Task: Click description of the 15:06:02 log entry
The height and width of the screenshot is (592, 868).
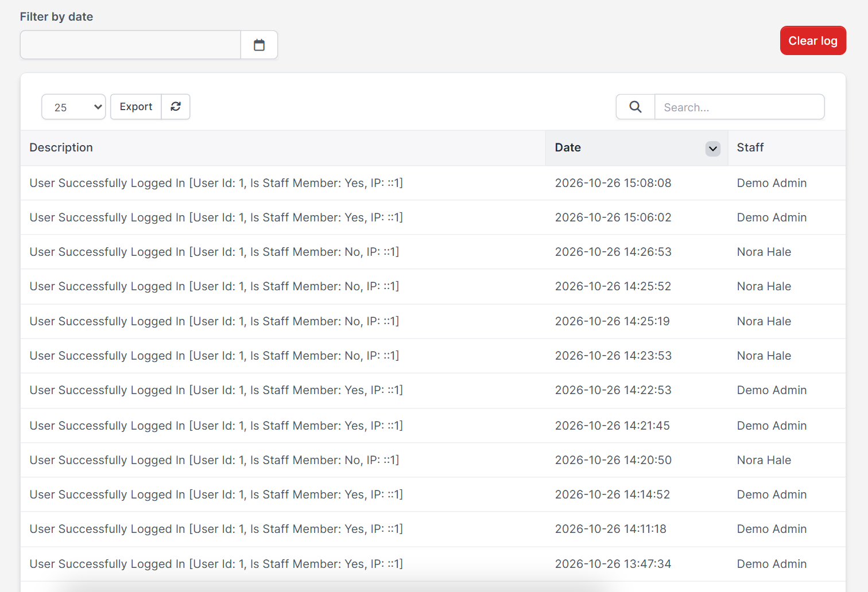Action: pyautogui.click(x=216, y=217)
